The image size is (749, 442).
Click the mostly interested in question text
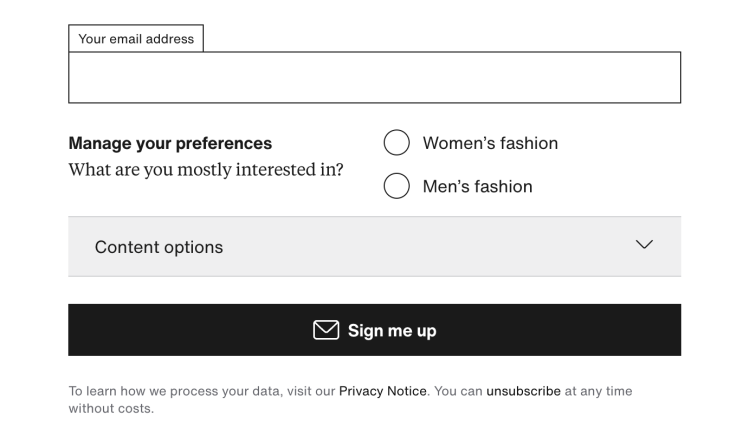click(x=205, y=170)
